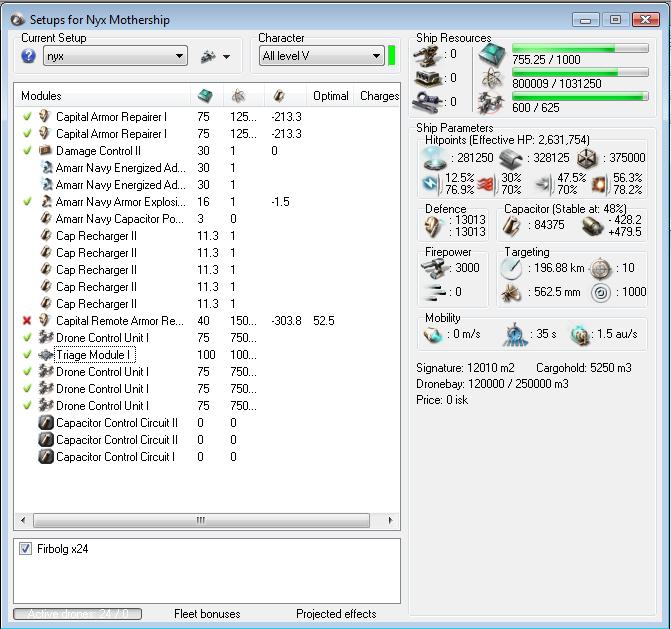Click the max velocity icon under Mobility

point(433,334)
